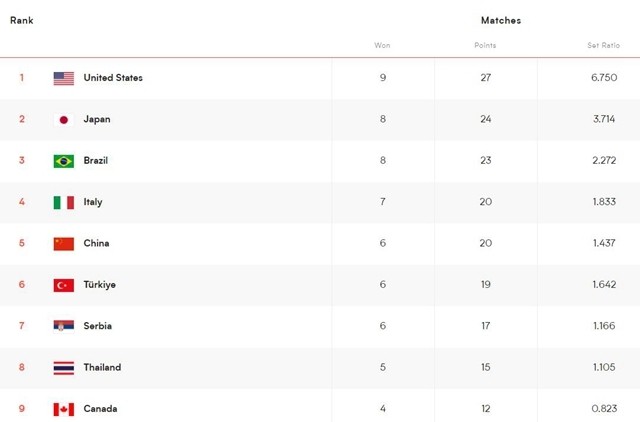This screenshot has width=640, height=422.
Task: Open the United States team link
Action: coord(113,78)
